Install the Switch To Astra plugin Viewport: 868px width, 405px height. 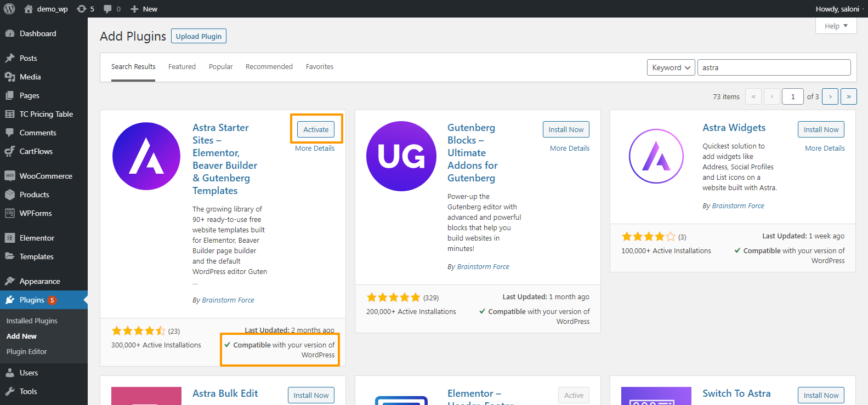(x=821, y=395)
